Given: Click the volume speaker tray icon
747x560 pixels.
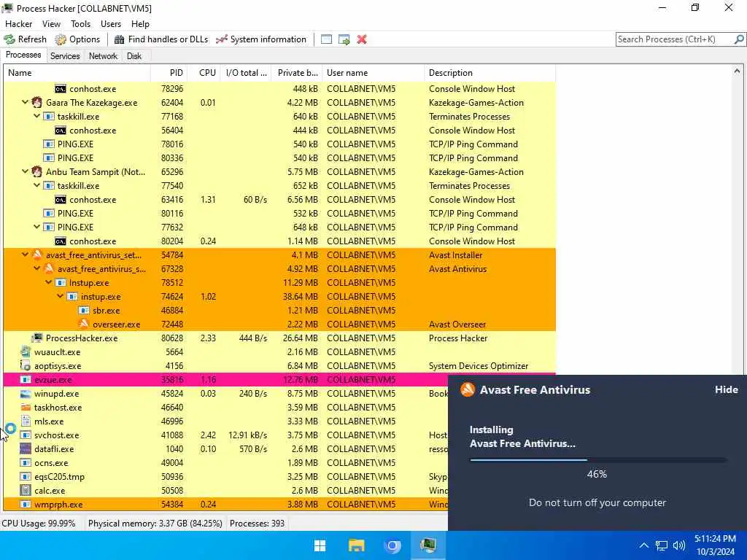Looking at the screenshot, I should [679, 545].
